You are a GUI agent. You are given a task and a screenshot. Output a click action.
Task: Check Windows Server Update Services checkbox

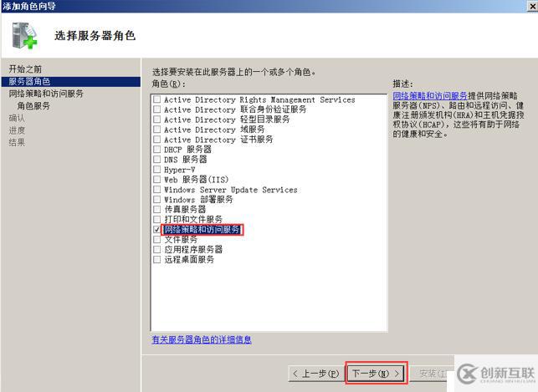click(156, 189)
